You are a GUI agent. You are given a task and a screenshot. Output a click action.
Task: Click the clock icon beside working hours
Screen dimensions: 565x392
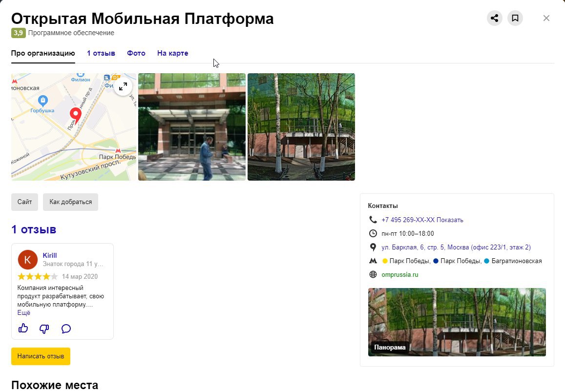[373, 233]
